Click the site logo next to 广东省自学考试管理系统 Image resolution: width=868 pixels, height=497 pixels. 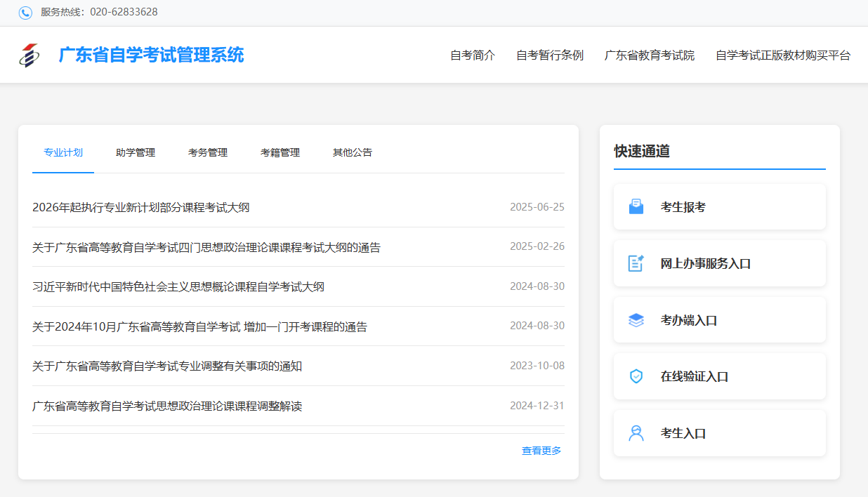(29, 55)
